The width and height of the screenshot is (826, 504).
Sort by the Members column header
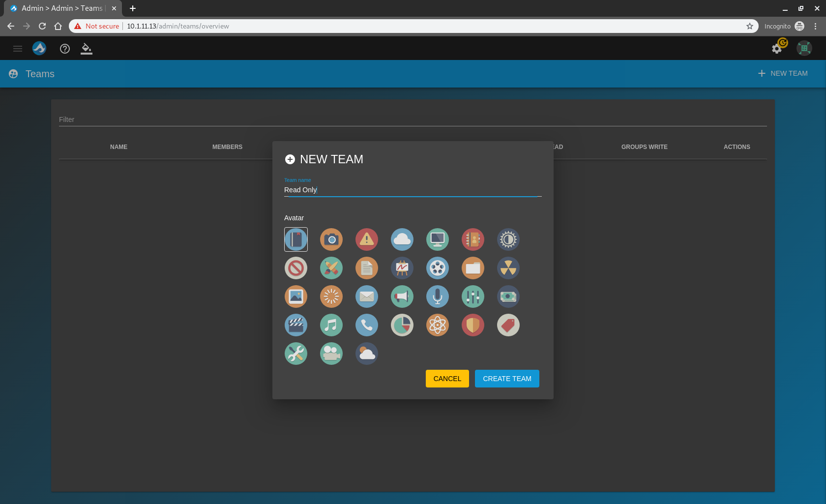point(227,147)
